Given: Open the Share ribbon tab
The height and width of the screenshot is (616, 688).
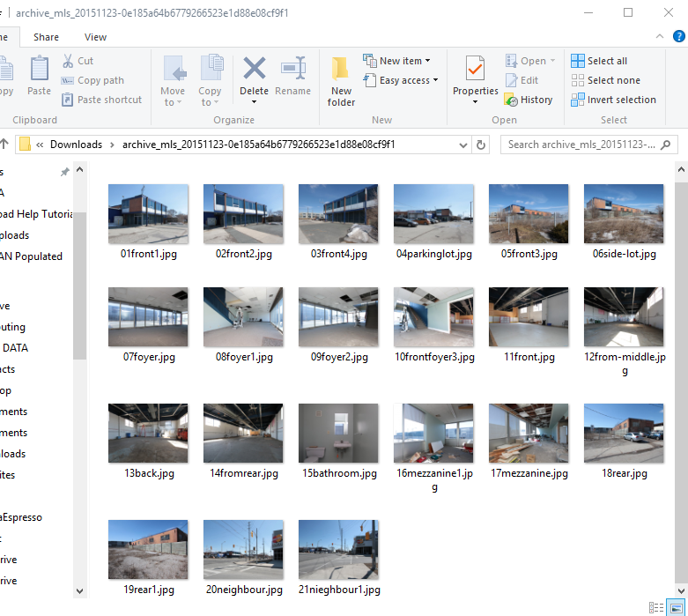Looking at the screenshot, I should pyautogui.click(x=47, y=37).
